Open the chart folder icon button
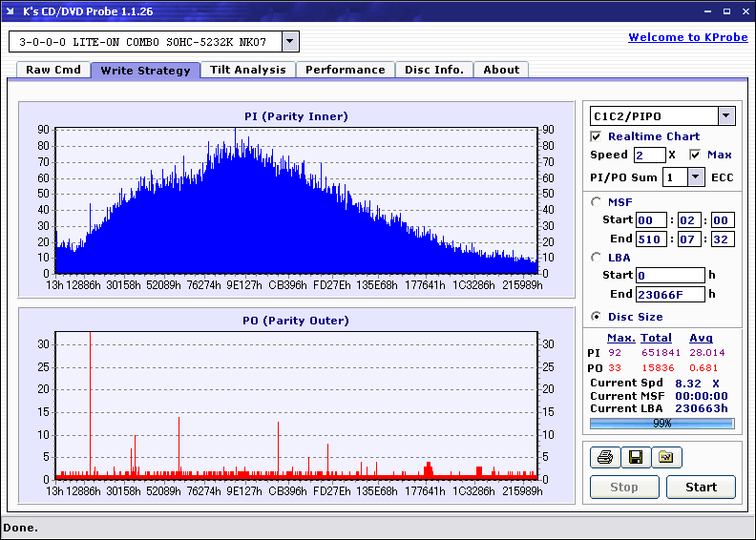The image size is (756, 540). pyautogui.click(x=666, y=458)
